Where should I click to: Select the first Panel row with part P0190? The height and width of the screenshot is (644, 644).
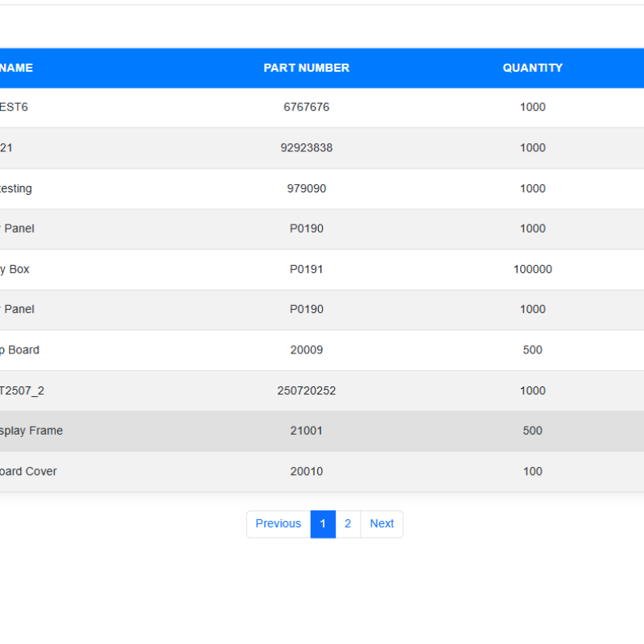point(307,229)
